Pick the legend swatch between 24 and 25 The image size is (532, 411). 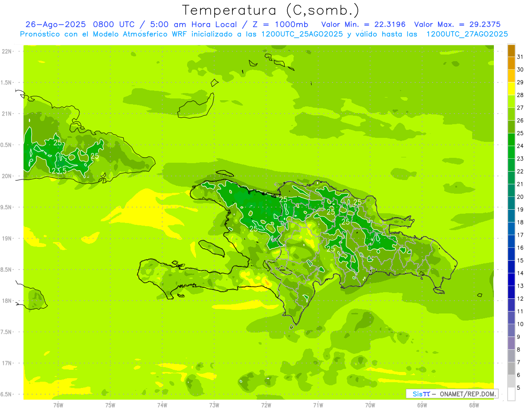click(x=511, y=140)
